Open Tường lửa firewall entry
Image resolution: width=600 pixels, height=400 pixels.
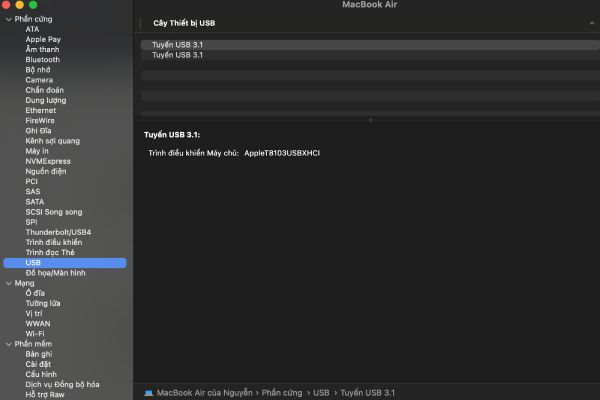click(42, 303)
